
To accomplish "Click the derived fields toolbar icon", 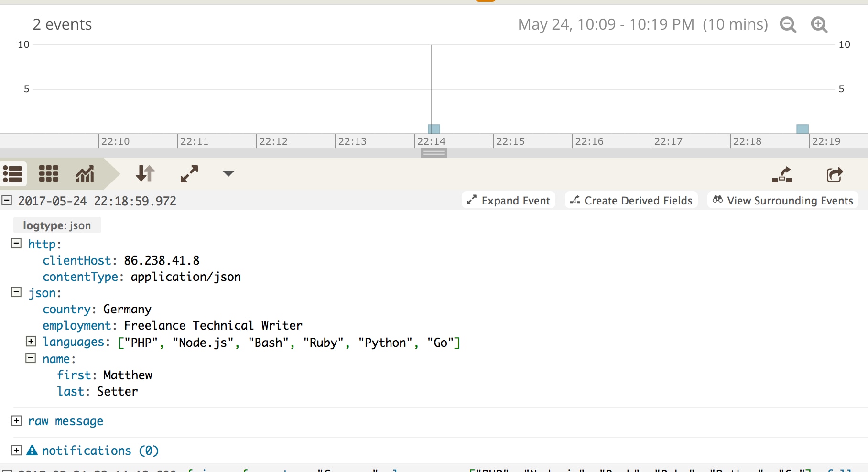I will 782,175.
